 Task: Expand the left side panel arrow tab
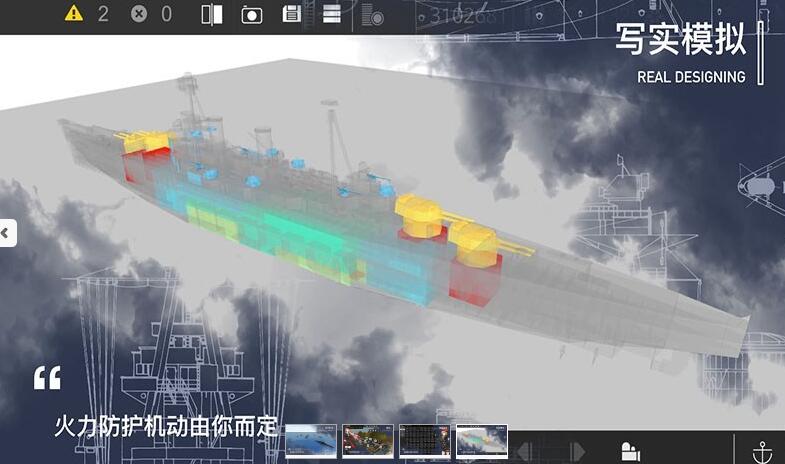pos(8,233)
